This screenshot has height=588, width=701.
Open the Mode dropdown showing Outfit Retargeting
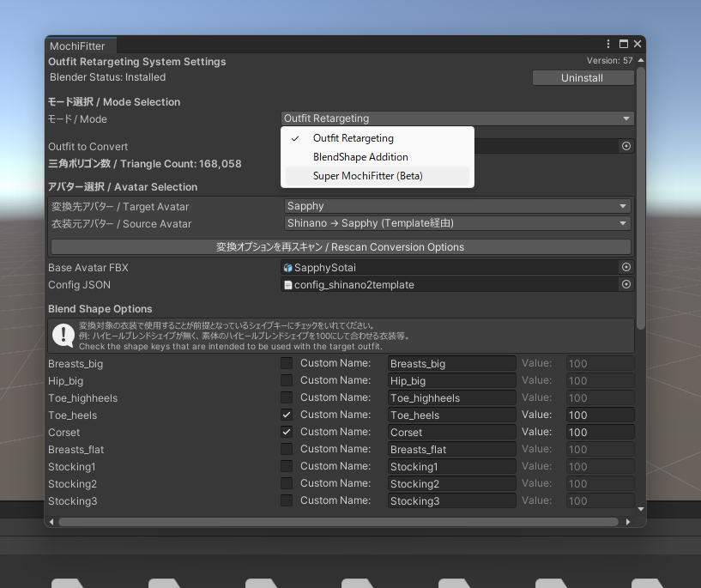coord(457,118)
